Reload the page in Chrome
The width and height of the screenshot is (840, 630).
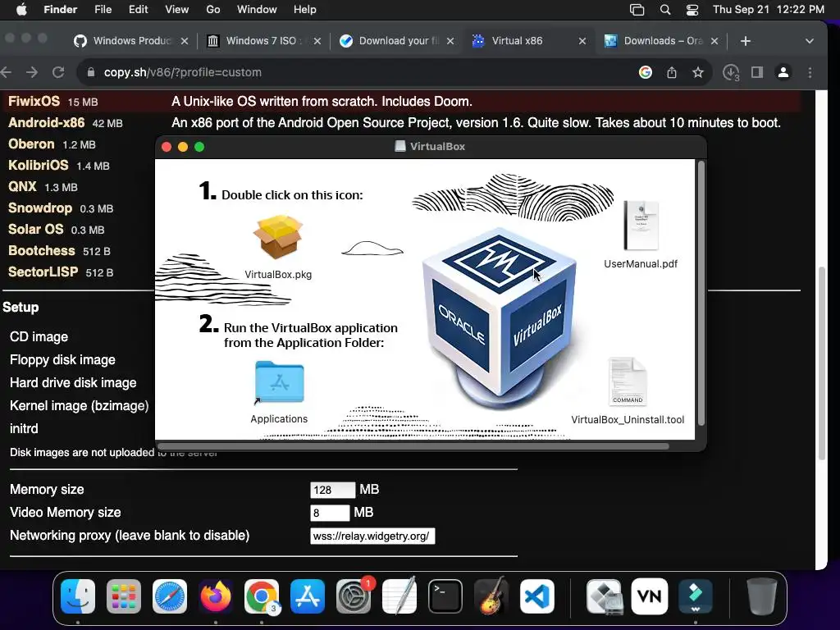coord(58,72)
